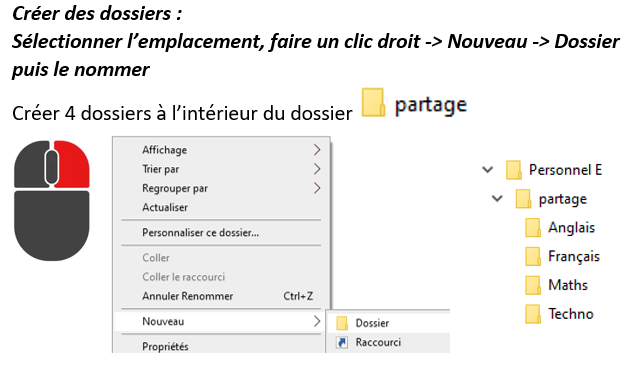Viewport: 633px width, 366px height.
Task: Click the Maths folder icon
Action: coord(532,285)
